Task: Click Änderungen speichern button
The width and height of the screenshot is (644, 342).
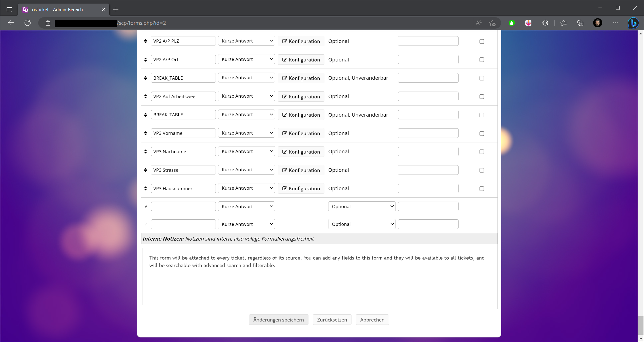Action: tap(279, 320)
